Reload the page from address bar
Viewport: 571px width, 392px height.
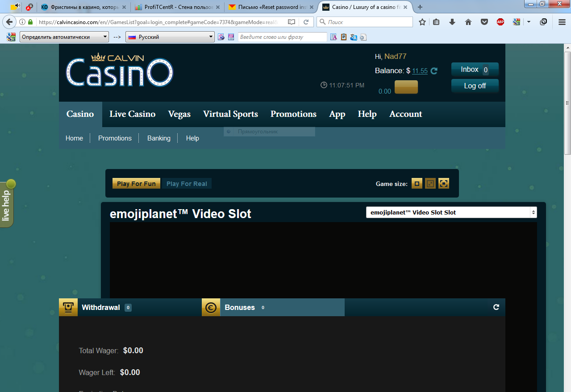pos(306,22)
